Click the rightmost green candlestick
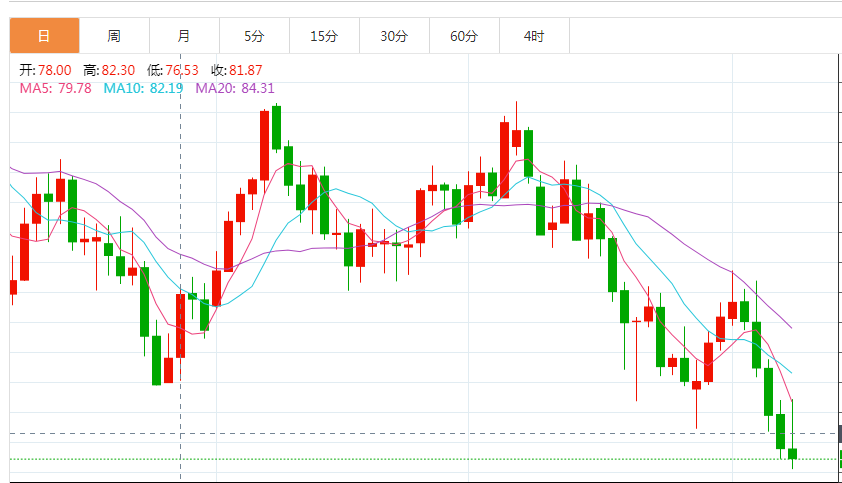This screenshot has width=842, height=483. point(792,454)
